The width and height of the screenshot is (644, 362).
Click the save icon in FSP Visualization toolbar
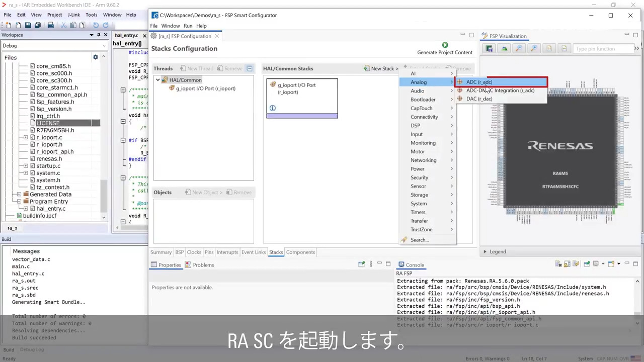[x=489, y=49]
